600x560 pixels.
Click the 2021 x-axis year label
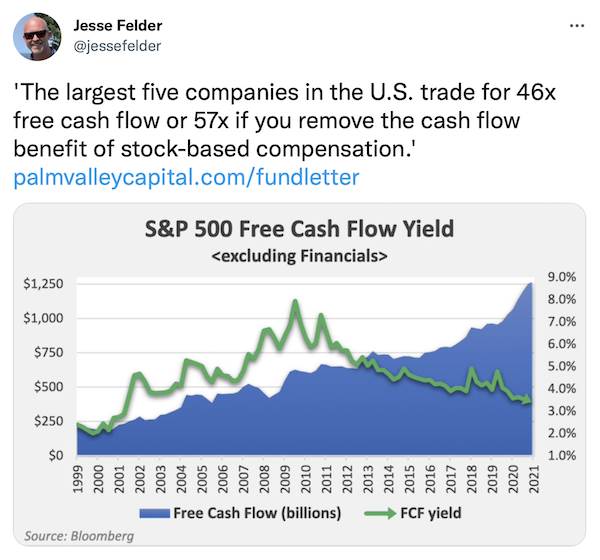(x=534, y=479)
